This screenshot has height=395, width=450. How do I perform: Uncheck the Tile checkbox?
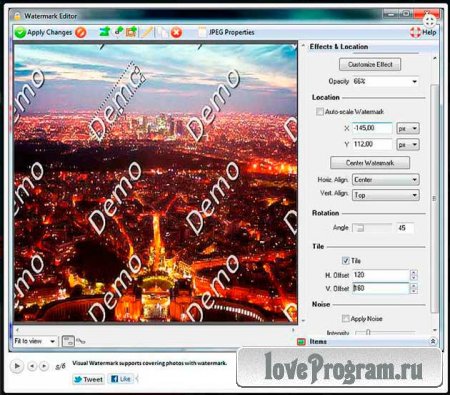[x=346, y=261]
